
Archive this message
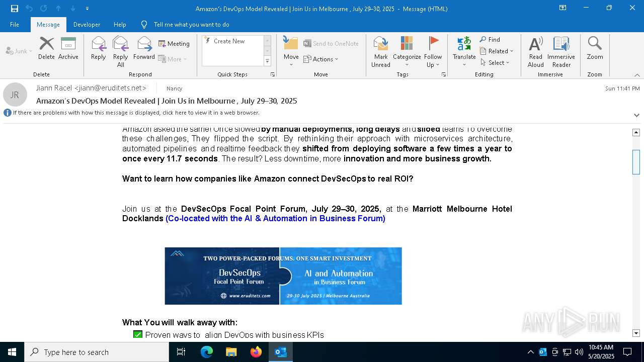tap(68, 48)
